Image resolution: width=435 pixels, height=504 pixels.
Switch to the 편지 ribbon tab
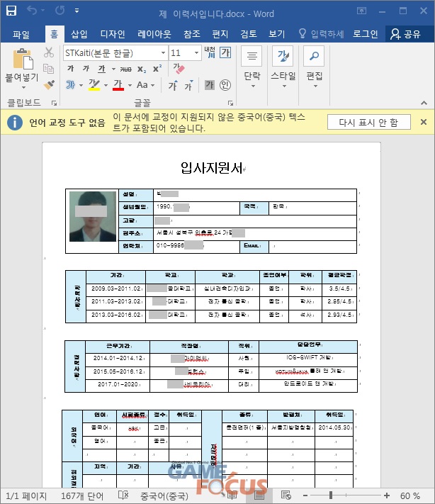(x=220, y=34)
